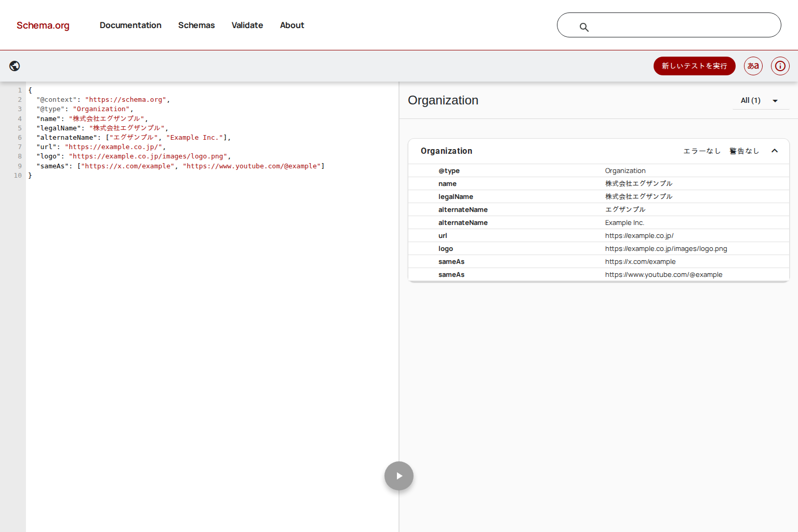
Task: Open the About menu item
Action: [292, 25]
